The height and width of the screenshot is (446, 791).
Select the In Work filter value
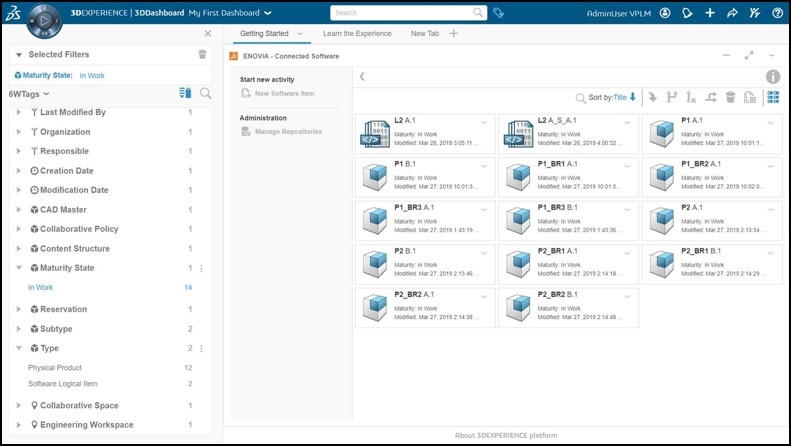click(40, 287)
